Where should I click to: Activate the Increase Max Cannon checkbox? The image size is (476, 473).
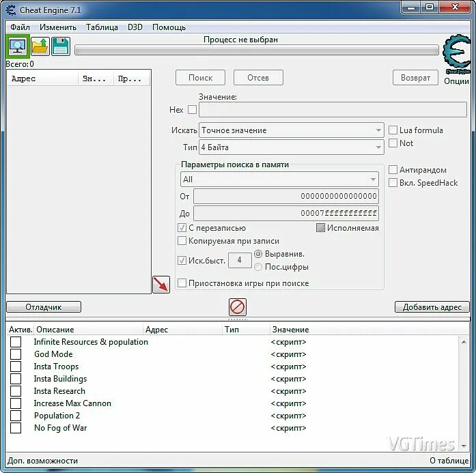(x=16, y=403)
